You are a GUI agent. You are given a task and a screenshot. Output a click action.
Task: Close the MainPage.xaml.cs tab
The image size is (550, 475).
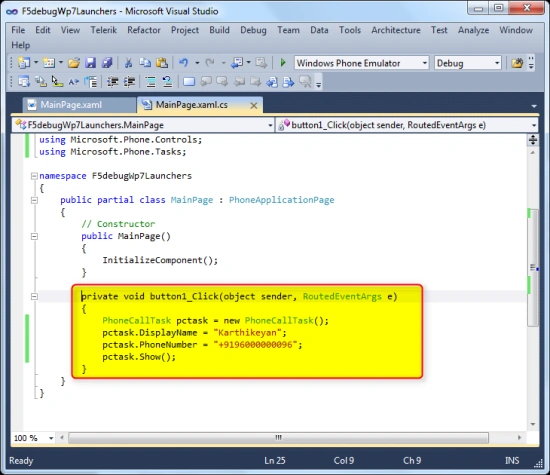[254, 106]
